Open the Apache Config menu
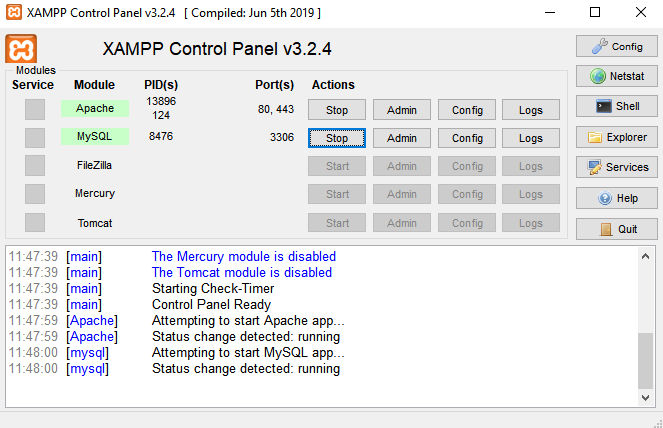Viewport: 663px width, 428px height. 467,110
